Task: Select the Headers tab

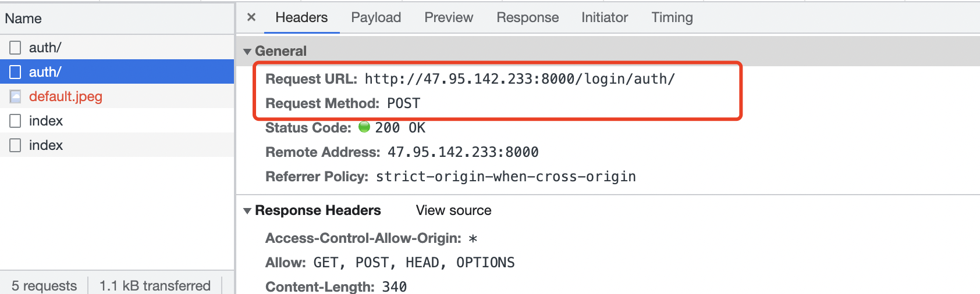Action: point(301,17)
